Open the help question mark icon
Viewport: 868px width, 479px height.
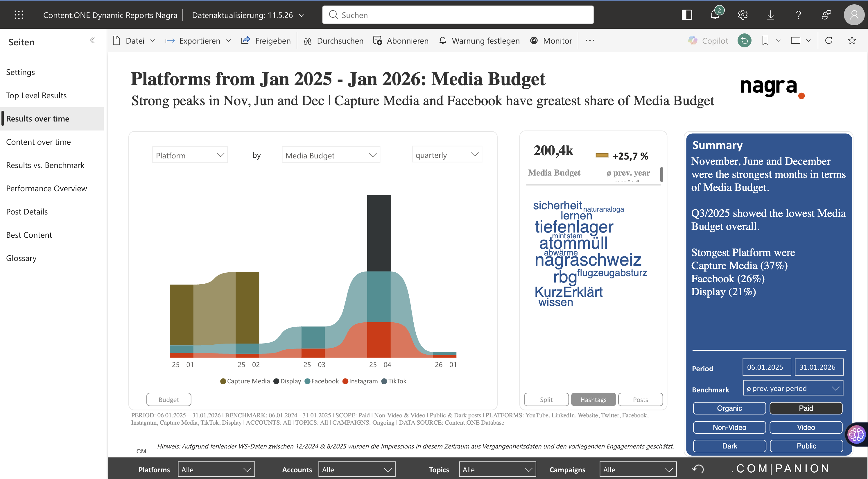799,15
